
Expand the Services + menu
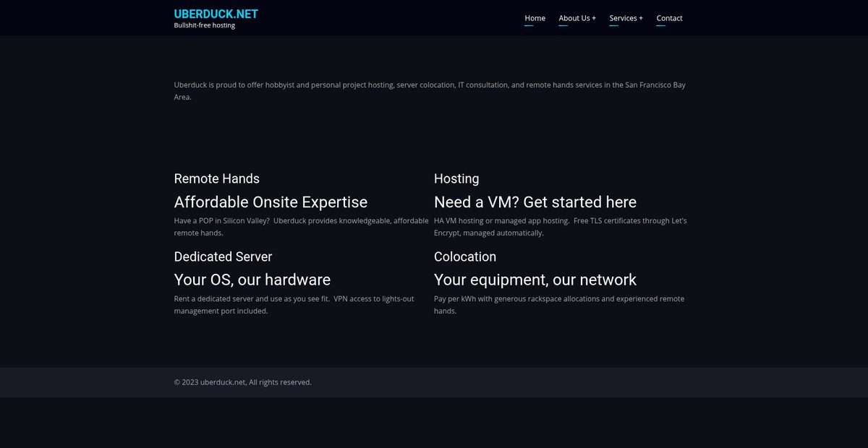(626, 18)
